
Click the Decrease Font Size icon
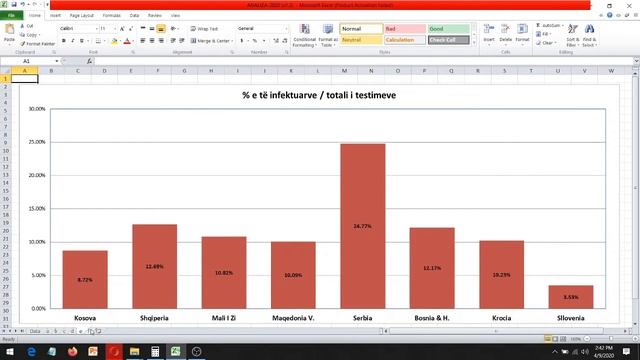coord(131,29)
